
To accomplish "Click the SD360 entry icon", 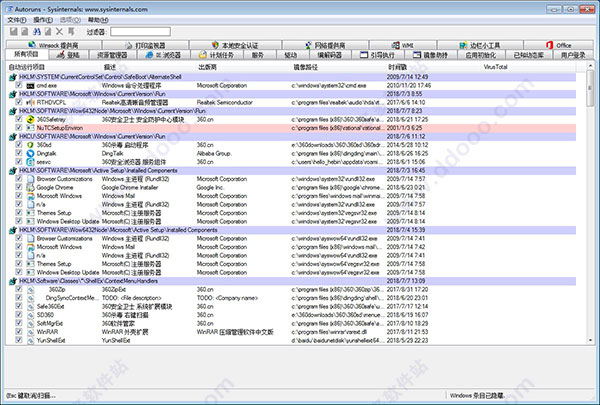I will pyautogui.click(x=30, y=315).
